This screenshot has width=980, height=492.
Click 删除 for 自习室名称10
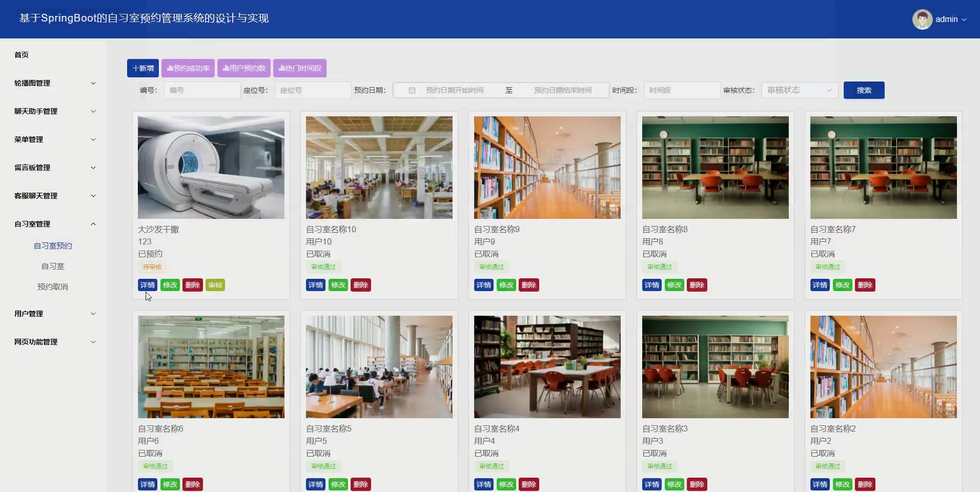click(361, 285)
